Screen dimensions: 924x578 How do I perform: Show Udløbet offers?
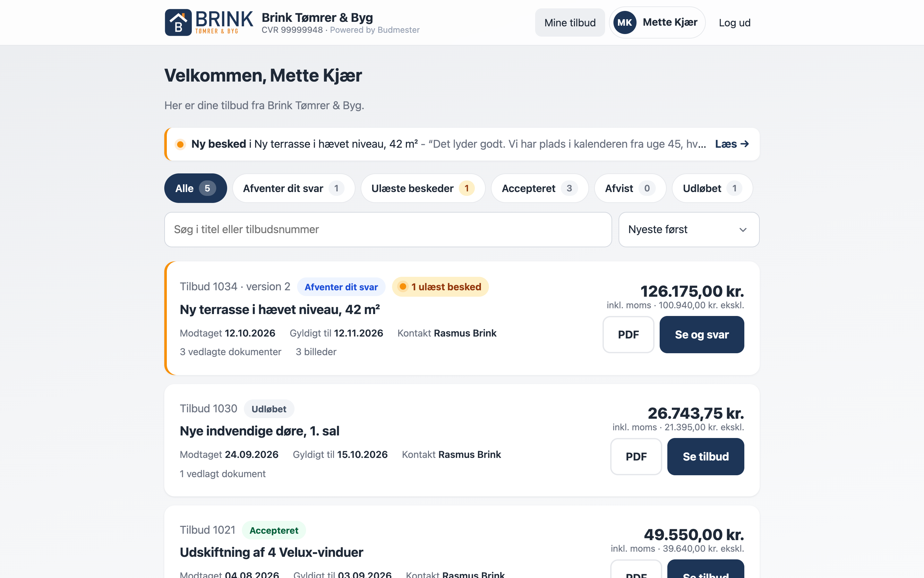click(712, 188)
